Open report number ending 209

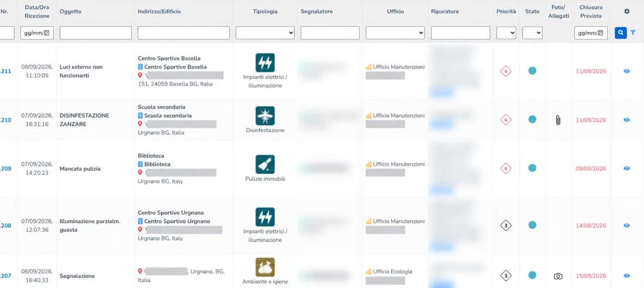point(6,168)
